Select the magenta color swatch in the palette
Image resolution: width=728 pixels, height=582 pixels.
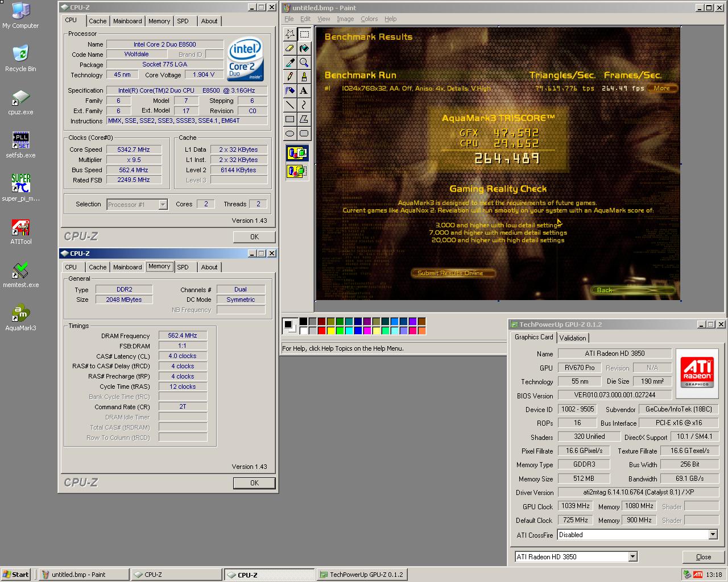[x=367, y=331]
